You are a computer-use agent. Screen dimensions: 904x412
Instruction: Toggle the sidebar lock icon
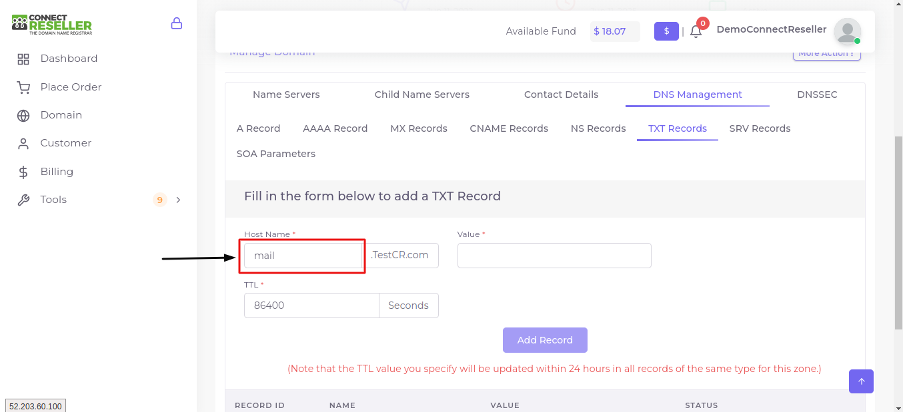(176, 23)
